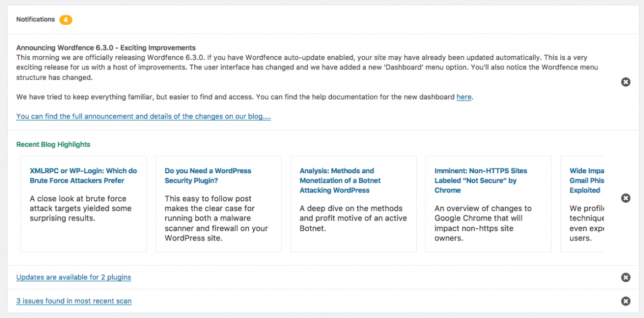Dismiss the scan issues found notification

coord(625,301)
